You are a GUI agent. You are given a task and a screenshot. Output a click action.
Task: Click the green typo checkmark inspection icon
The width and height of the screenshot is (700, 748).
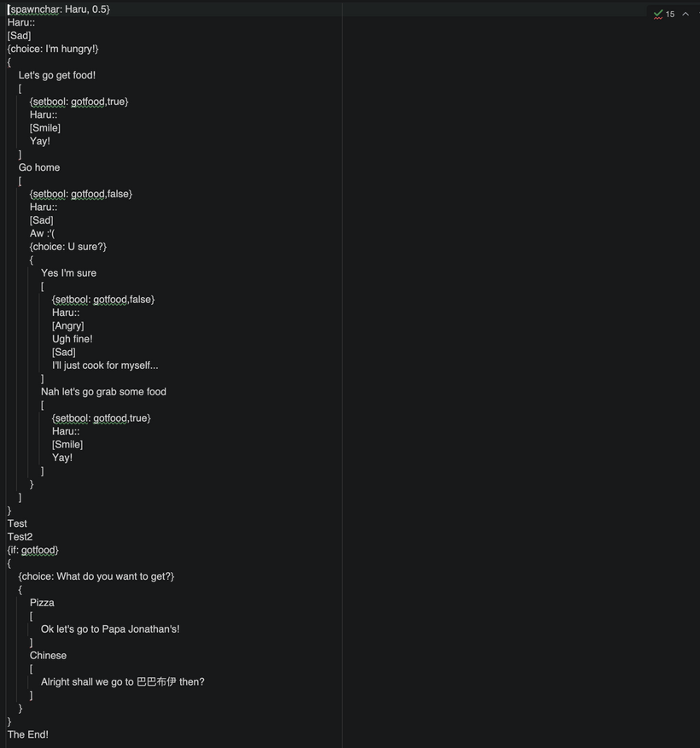[658, 14]
